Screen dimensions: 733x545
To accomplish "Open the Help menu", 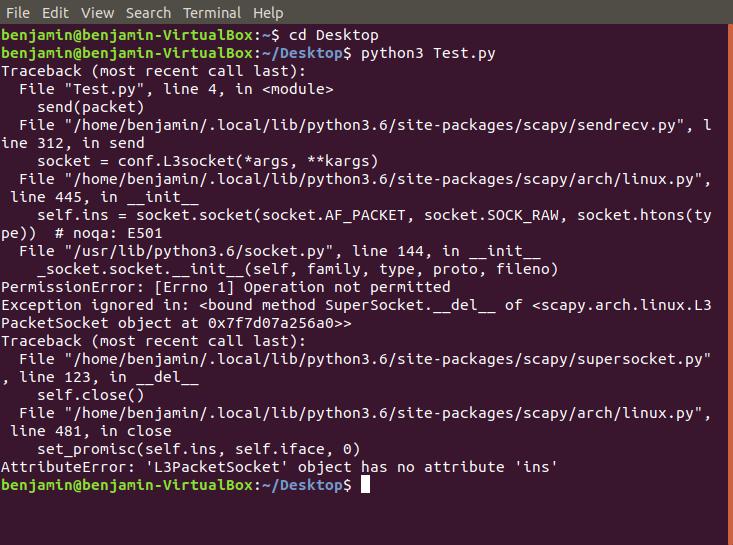I will coord(268,13).
